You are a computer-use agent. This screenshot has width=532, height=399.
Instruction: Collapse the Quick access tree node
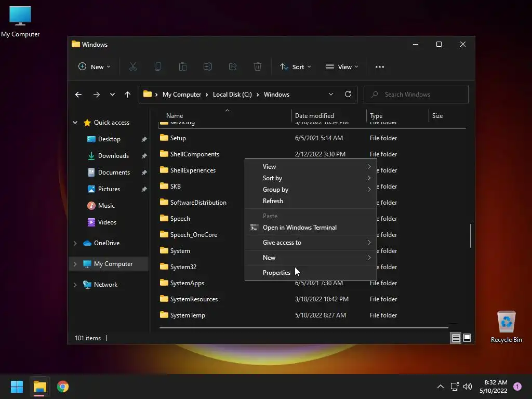75,123
